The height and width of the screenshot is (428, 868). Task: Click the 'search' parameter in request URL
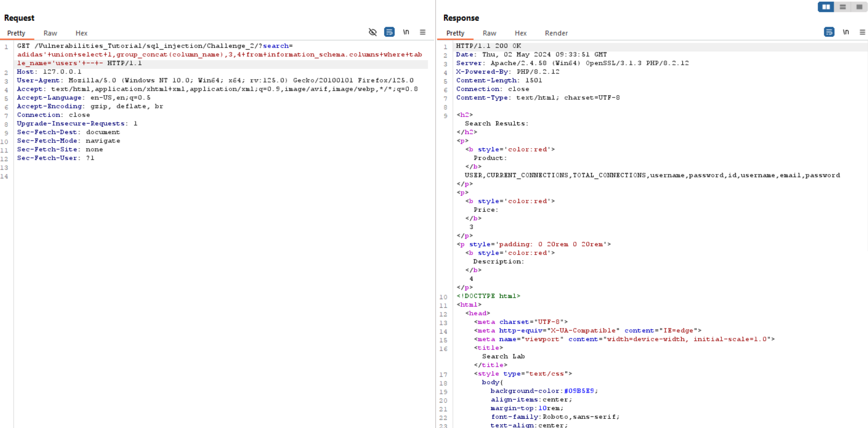276,46
